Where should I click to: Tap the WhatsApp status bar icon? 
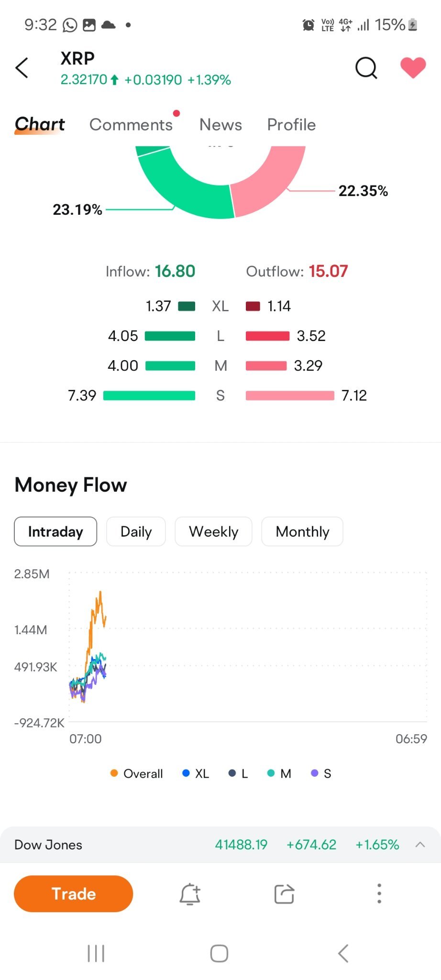pyautogui.click(x=70, y=25)
